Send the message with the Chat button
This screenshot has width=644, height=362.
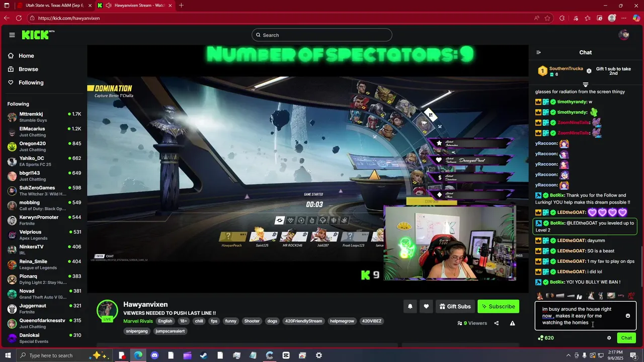(x=626, y=338)
